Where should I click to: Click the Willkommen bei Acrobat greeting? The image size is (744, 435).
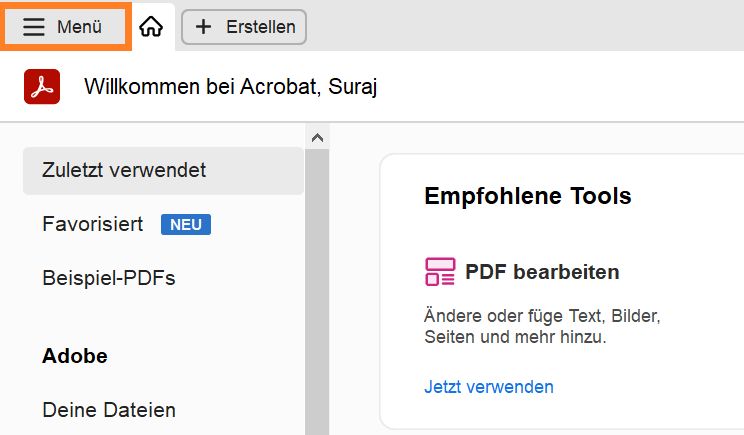pos(230,87)
